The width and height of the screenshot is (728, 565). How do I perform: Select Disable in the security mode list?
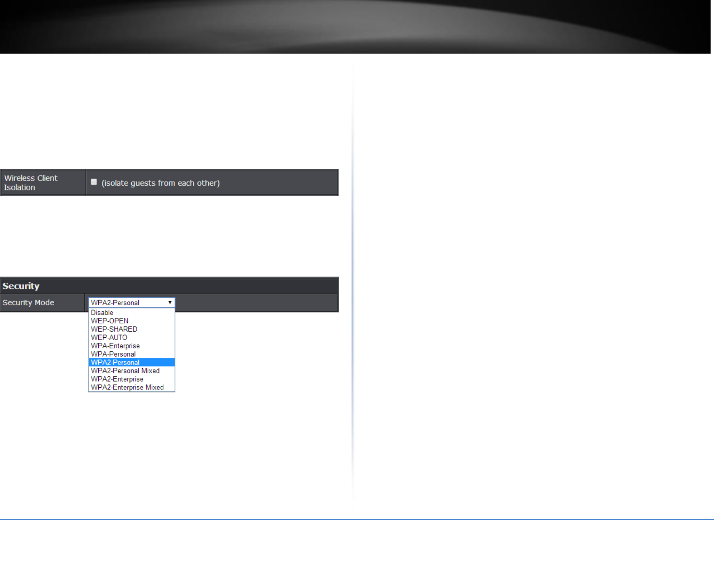(x=132, y=313)
